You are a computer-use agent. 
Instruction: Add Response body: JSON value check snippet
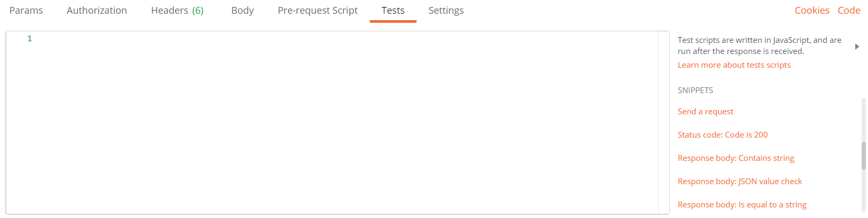pos(740,181)
